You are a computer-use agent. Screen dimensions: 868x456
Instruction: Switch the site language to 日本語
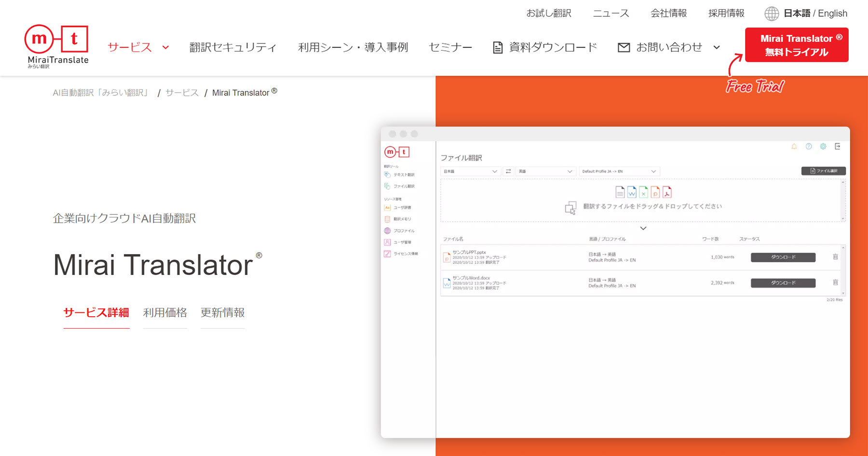[x=797, y=13]
